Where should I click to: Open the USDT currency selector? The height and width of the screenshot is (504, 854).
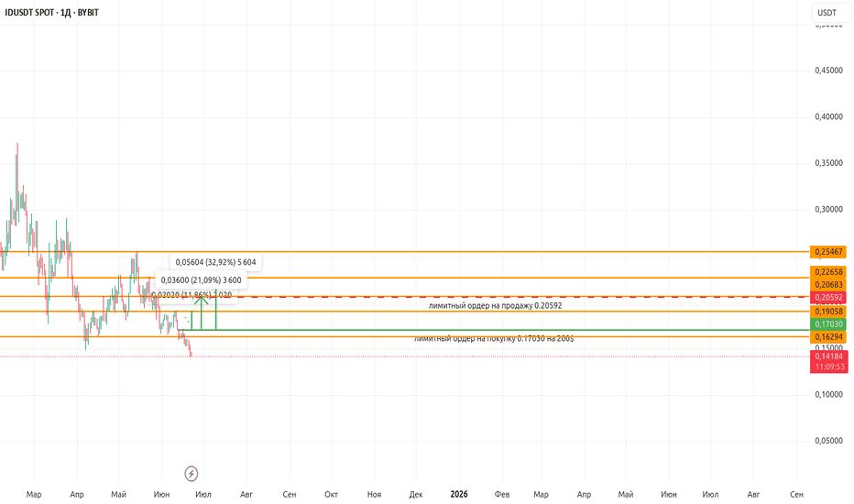831,13
